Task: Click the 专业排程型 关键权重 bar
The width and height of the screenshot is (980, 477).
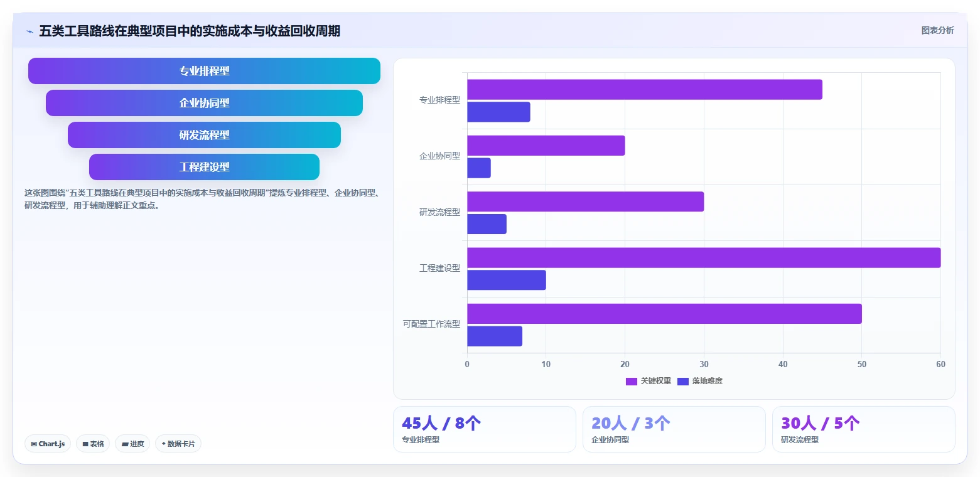Action: click(x=645, y=89)
